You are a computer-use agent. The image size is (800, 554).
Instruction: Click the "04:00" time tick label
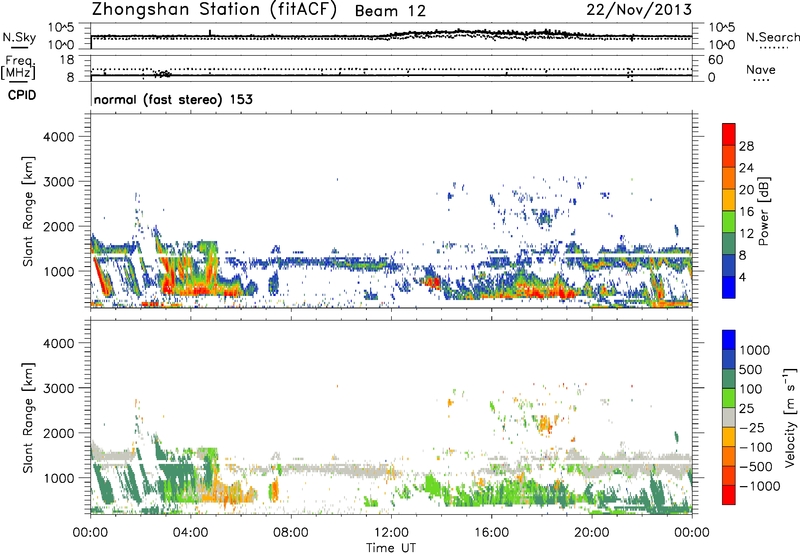pos(191,533)
